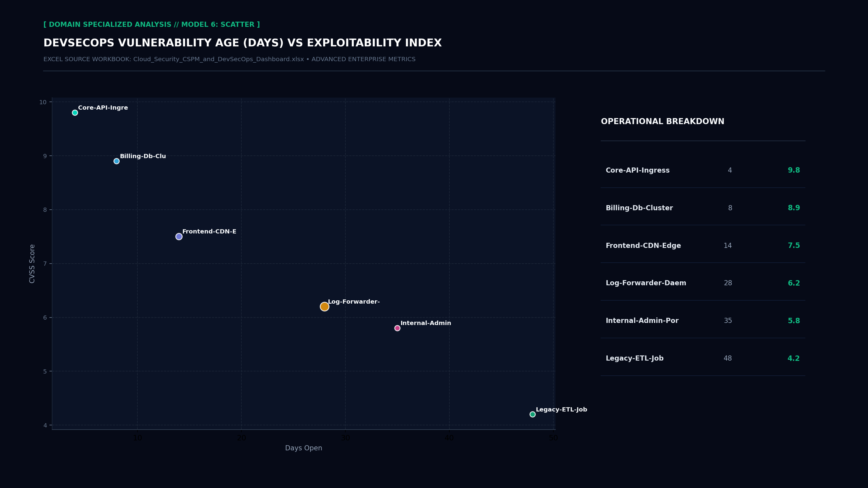The width and height of the screenshot is (868, 488).
Task: Click the green 'DOMAIN SPECIALIZED ANALYSIS' tag line
Action: pyautogui.click(x=152, y=25)
